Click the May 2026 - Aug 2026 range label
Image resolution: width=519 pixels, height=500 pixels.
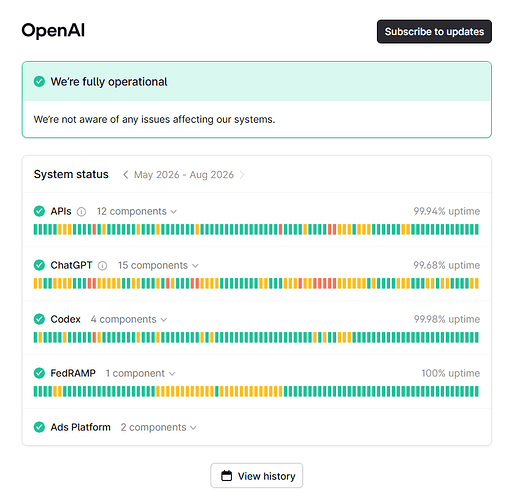tap(184, 175)
